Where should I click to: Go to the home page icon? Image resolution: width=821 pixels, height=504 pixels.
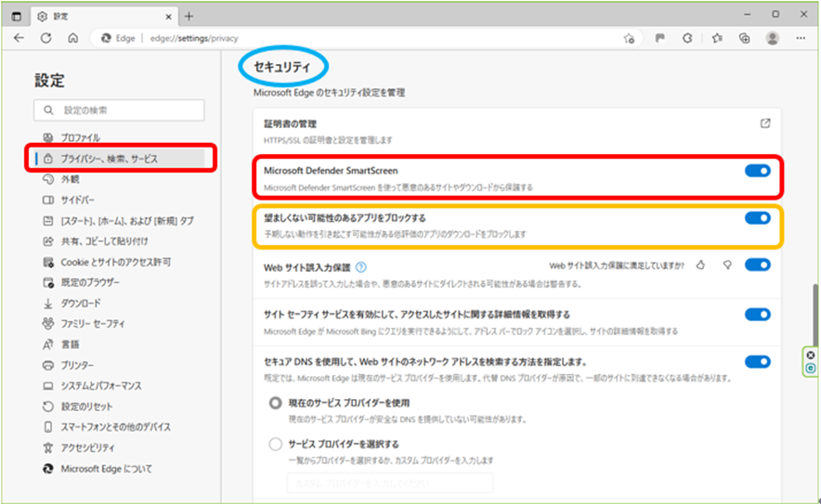tap(72, 38)
